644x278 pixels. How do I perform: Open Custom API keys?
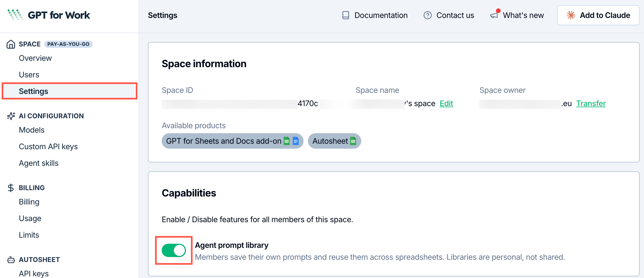(48, 146)
